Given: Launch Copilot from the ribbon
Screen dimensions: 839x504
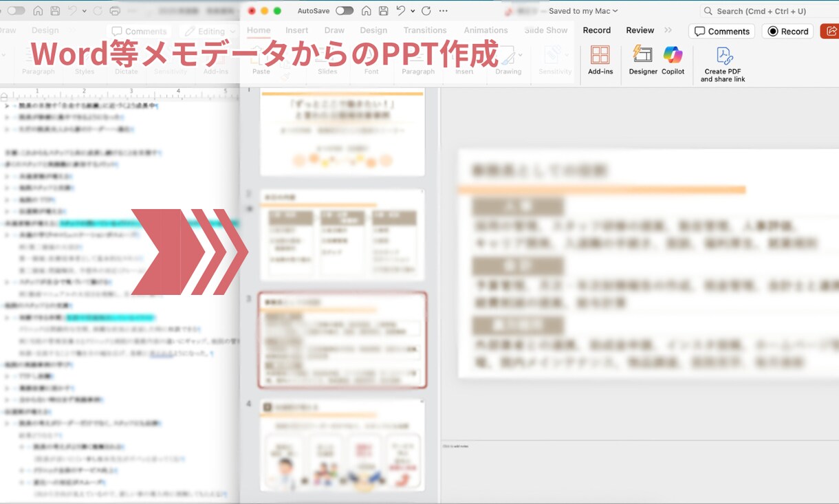Looking at the screenshot, I should tap(673, 61).
